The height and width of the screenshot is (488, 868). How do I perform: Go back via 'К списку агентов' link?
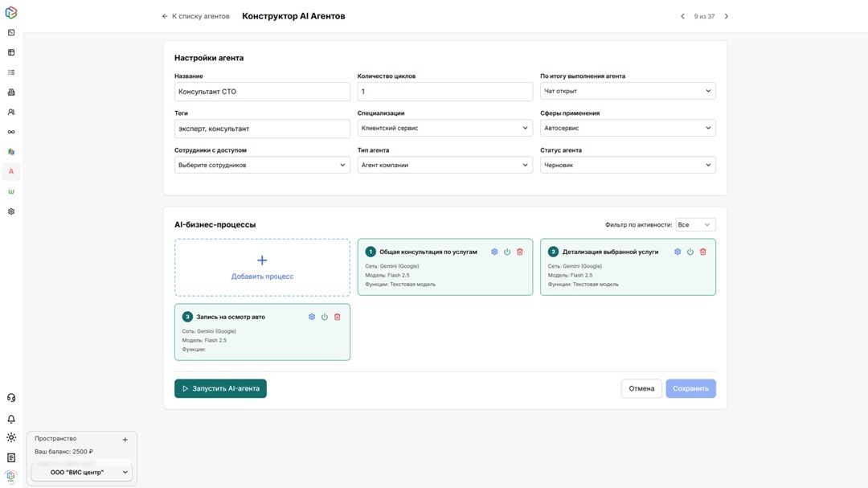tap(195, 16)
